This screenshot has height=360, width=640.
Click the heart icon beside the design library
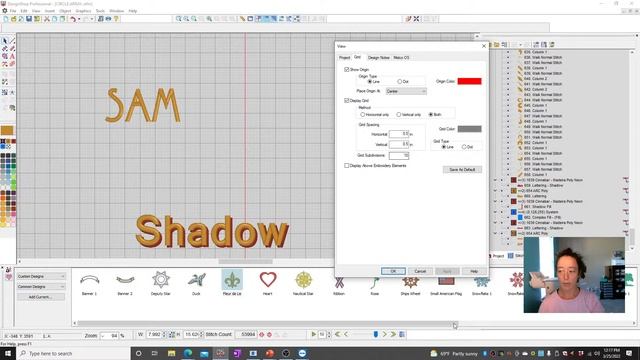[x=9, y=277]
